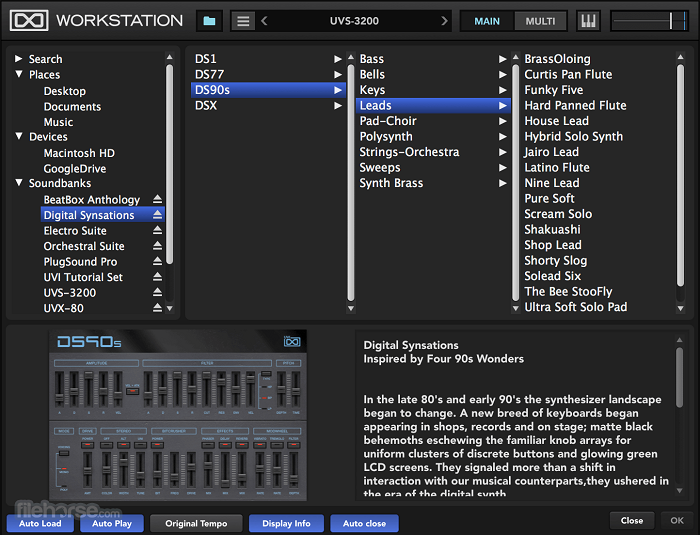Image resolution: width=700 pixels, height=535 pixels.
Task: Click the Original Tempo button
Action: (x=196, y=523)
